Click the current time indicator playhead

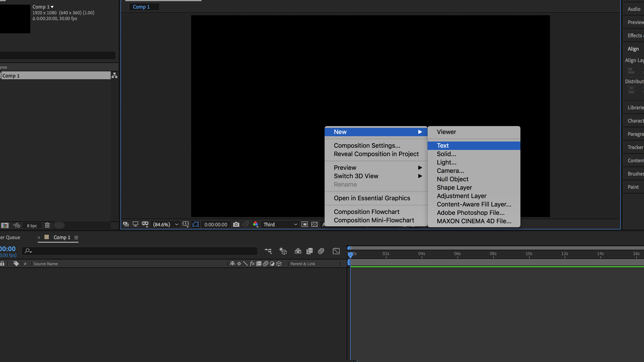click(x=350, y=255)
